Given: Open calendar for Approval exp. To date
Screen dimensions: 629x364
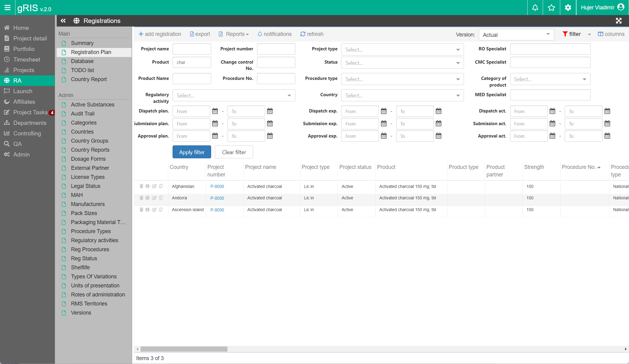Looking at the screenshot, I should [x=439, y=136].
